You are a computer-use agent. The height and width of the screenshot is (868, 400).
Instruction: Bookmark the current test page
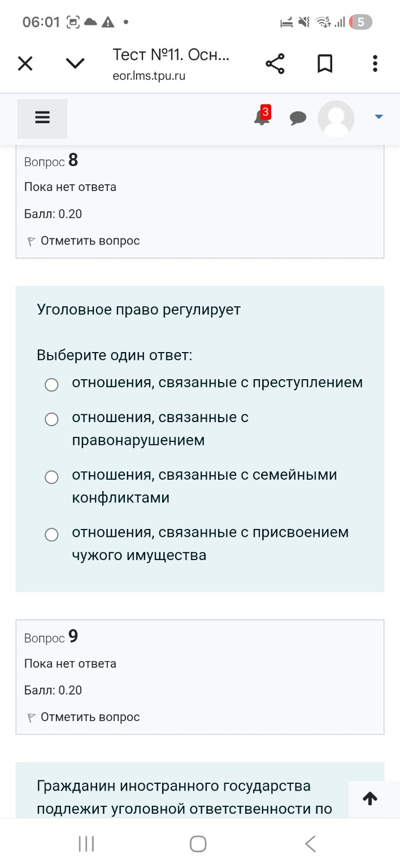click(325, 63)
